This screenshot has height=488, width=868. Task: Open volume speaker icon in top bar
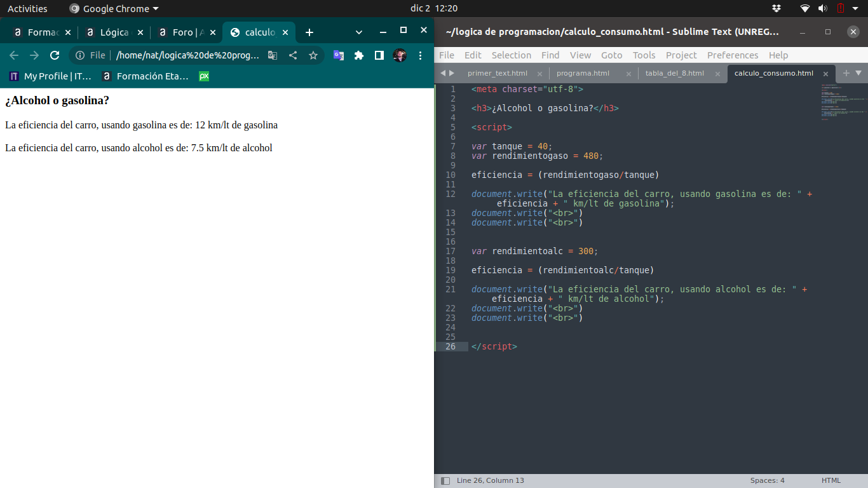click(822, 8)
